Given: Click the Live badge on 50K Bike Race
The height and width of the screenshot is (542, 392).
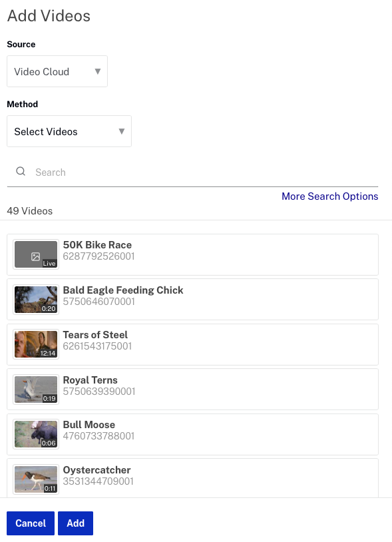Looking at the screenshot, I should pyautogui.click(x=49, y=264).
